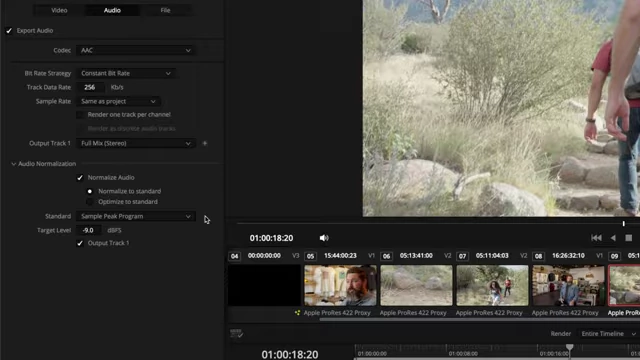Click clip 04 timecode 00:00:00:00
The width and height of the screenshot is (640, 360).
[264, 256]
